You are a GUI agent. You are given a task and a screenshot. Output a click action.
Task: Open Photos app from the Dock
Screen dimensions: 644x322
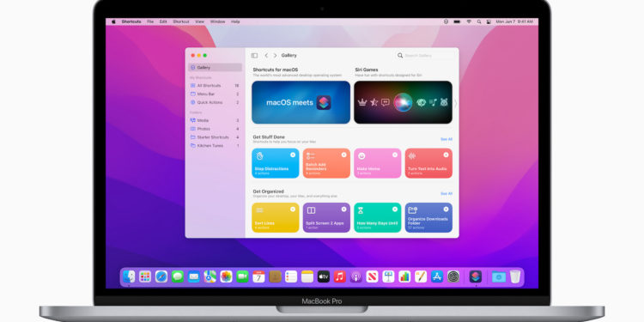coord(227,276)
